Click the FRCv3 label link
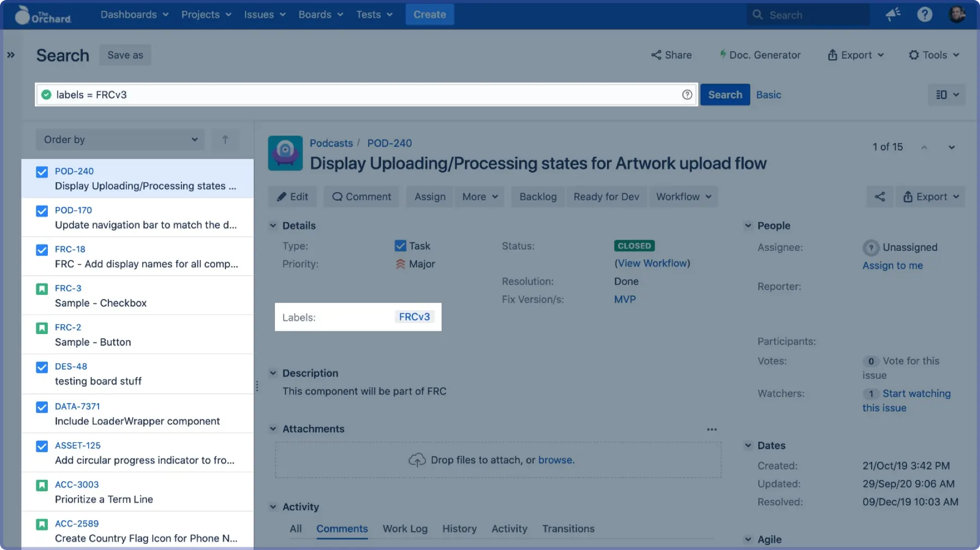 pos(414,317)
